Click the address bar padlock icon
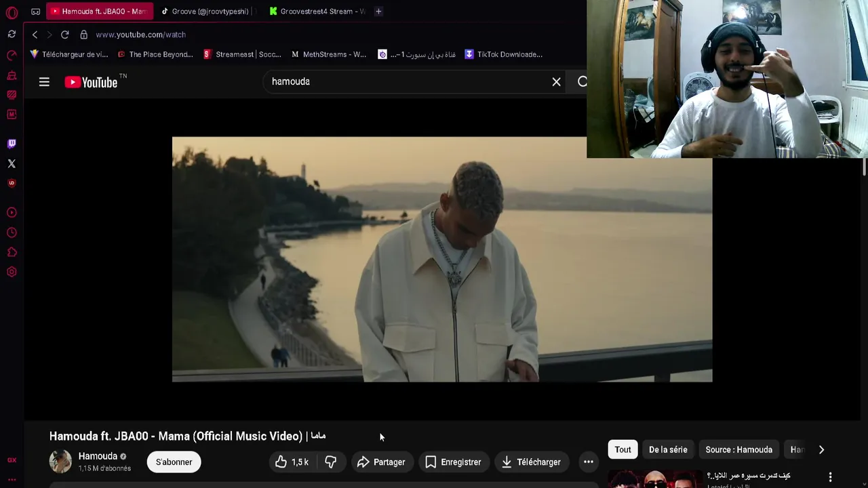This screenshot has width=868, height=488. (83, 35)
